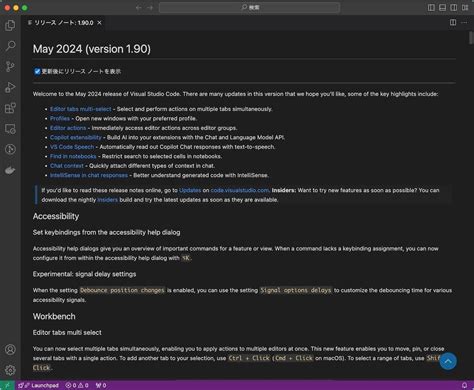Open the Source Control view
Screen dimensions: 474x390
click(10, 67)
